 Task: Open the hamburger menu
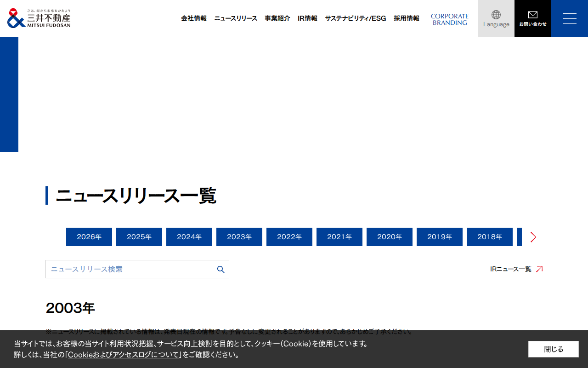pyautogui.click(x=570, y=18)
